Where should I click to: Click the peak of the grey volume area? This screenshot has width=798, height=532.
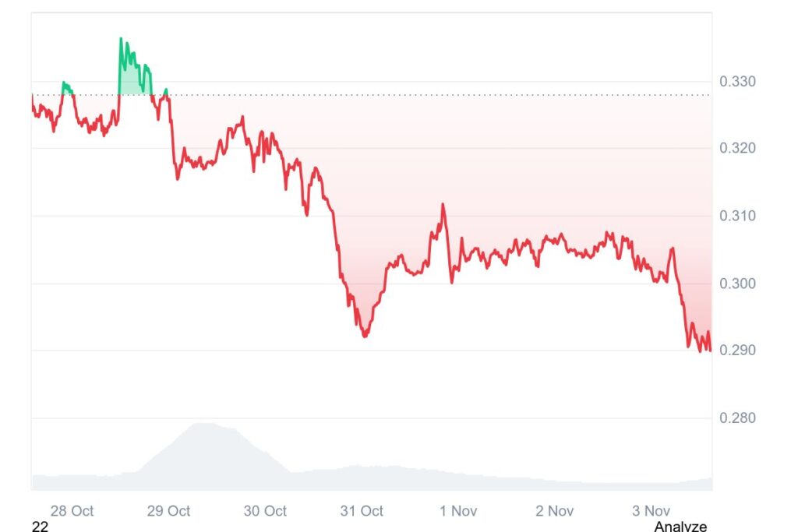(x=203, y=424)
